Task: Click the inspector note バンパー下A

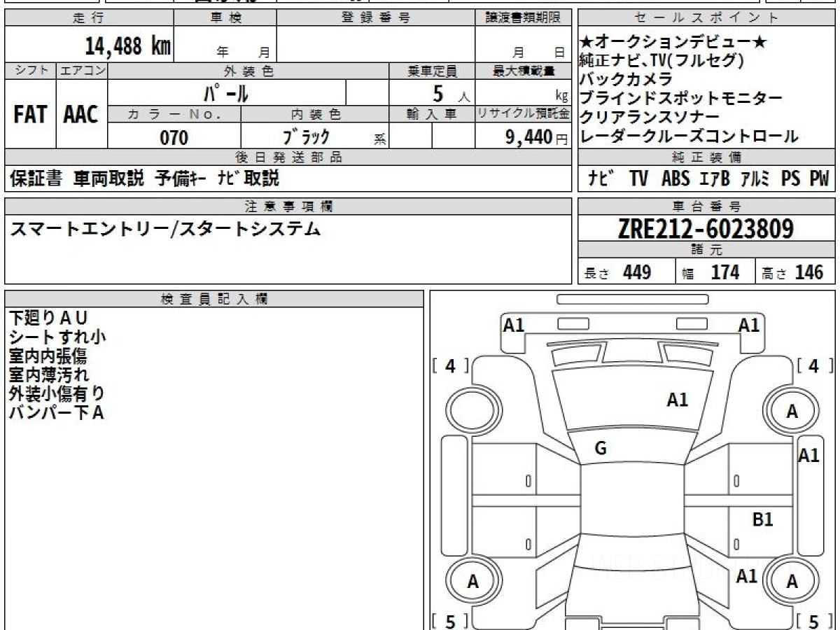Action: [56, 413]
